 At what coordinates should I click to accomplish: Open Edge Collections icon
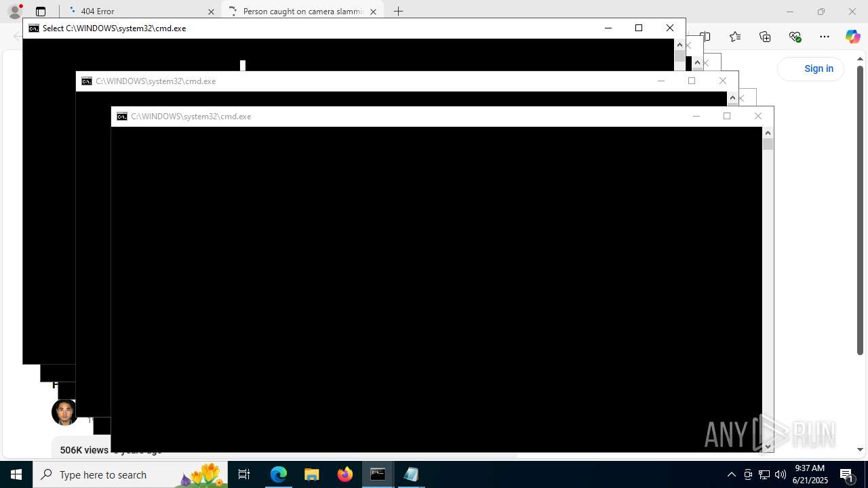pos(765,37)
